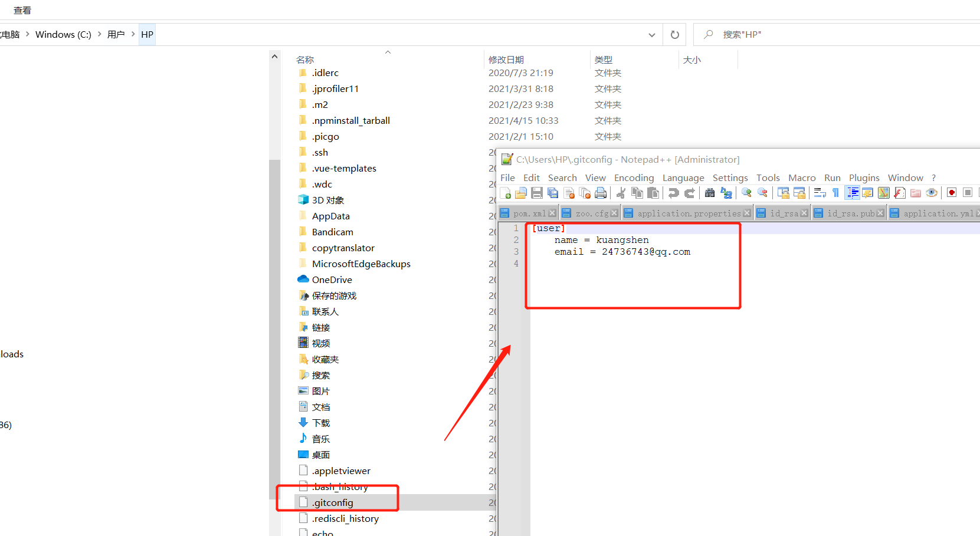Switch to the zoo.cfg tab
This screenshot has height=536, width=980.
pyautogui.click(x=592, y=213)
